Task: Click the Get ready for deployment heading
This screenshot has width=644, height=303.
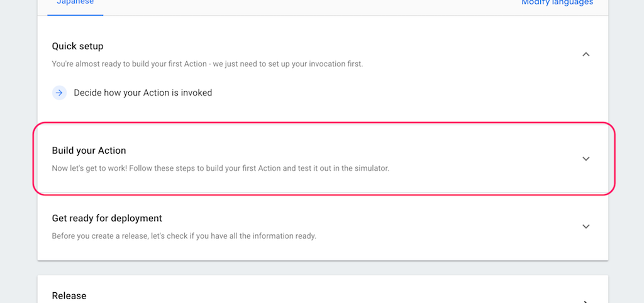Action: [107, 218]
